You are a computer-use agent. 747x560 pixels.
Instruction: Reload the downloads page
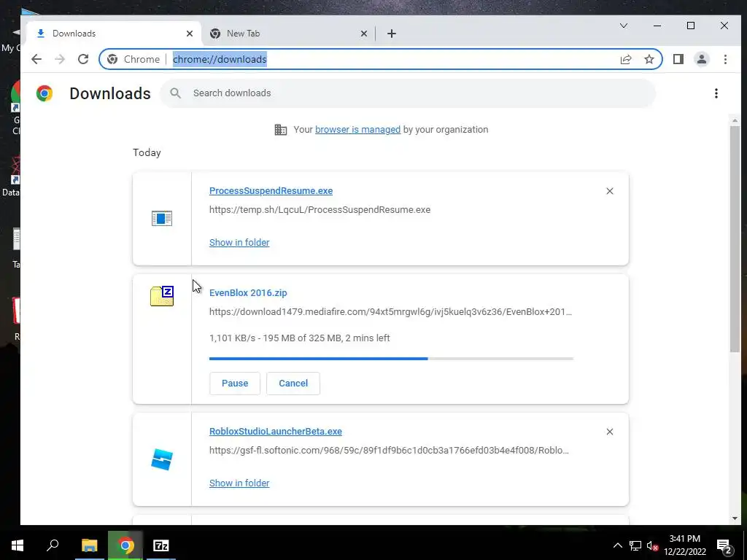(83, 59)
